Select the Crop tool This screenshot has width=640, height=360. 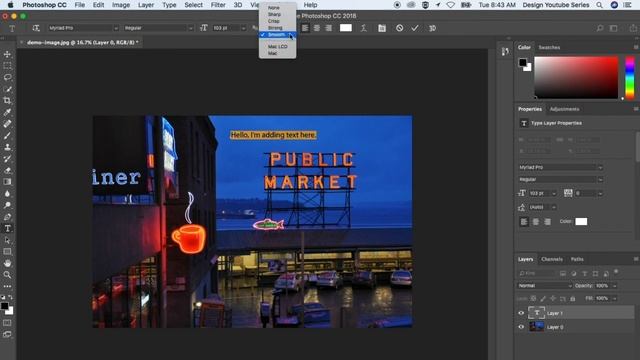[x=7, y=100]
